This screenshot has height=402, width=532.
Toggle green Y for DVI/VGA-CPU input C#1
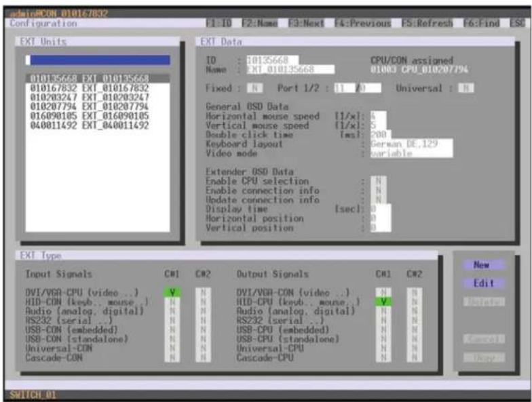[172, 292]
